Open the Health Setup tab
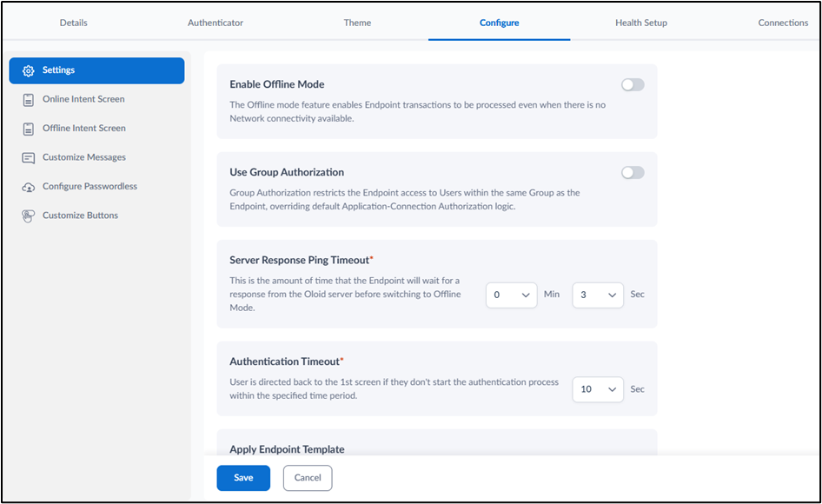 tap(641, 23)
